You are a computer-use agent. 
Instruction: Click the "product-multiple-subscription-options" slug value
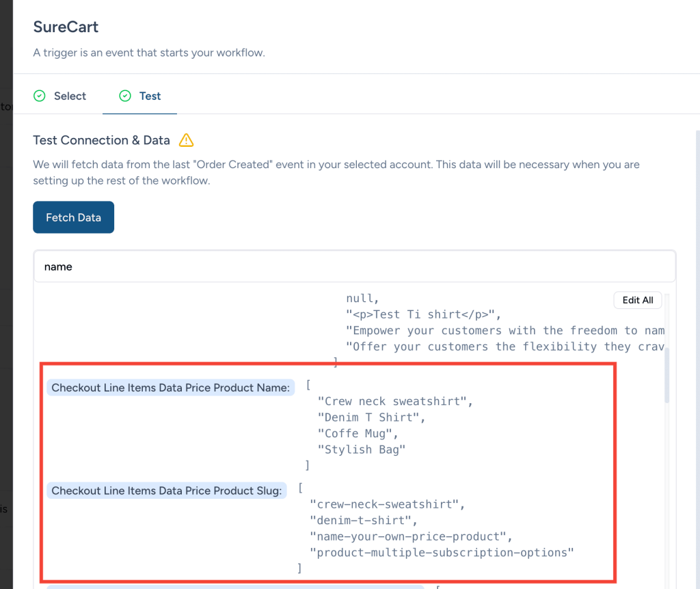[441, 552]
